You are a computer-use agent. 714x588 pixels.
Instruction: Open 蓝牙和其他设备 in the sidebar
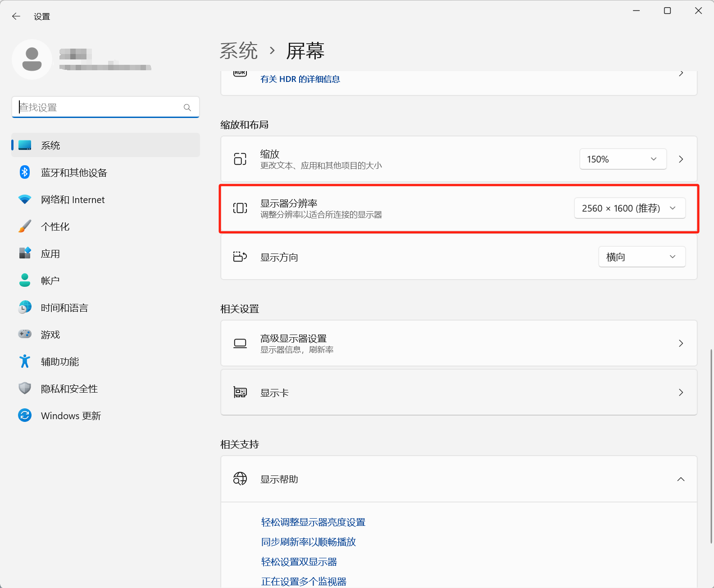105,172
